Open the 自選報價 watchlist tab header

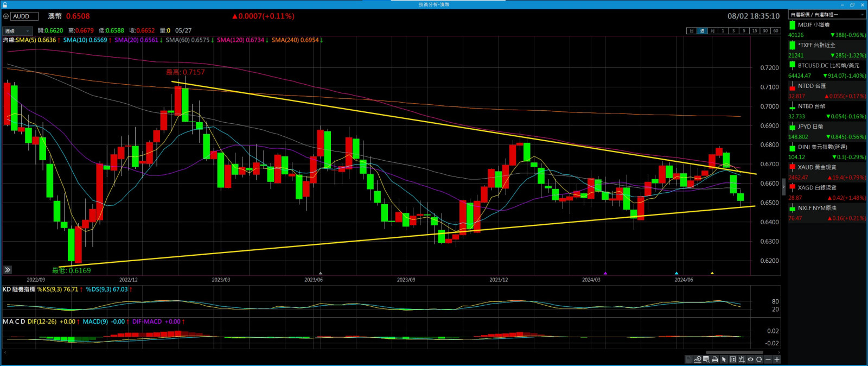(814, 15)
